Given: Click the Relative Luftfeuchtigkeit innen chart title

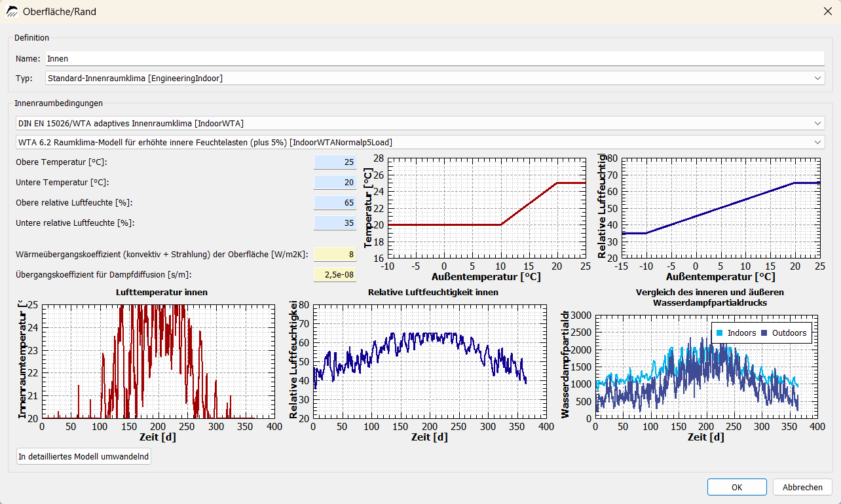Looking at the screenshot, I should click(433, 292).
